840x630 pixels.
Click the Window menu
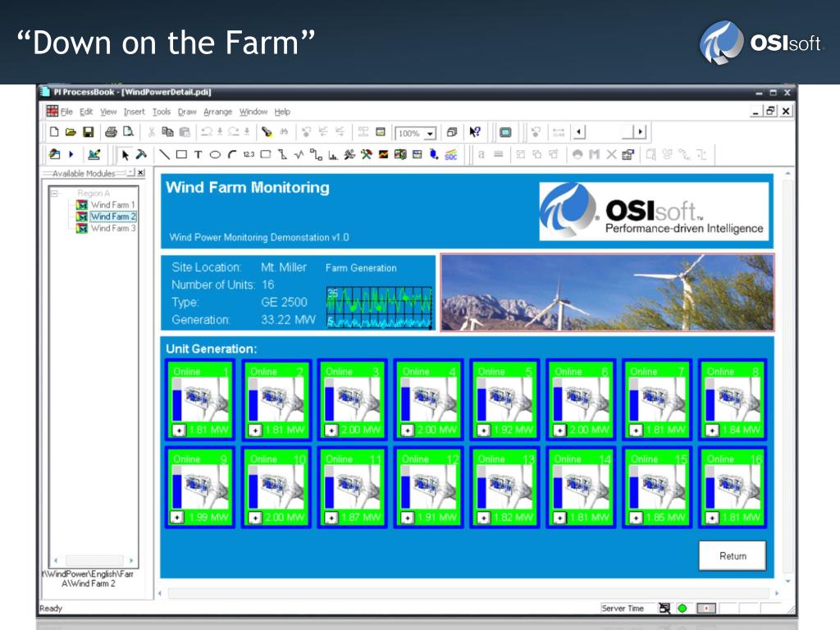tap(253, 112)
